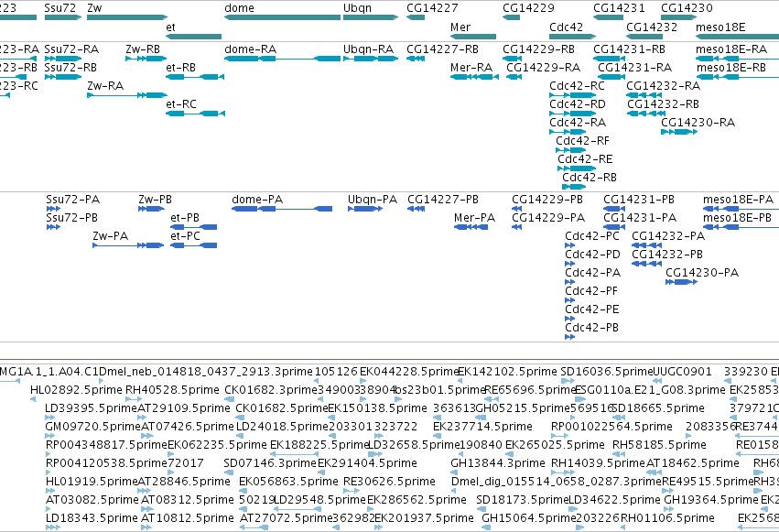Select the Ssu72-RB transcript

click(x=63, y=77)
